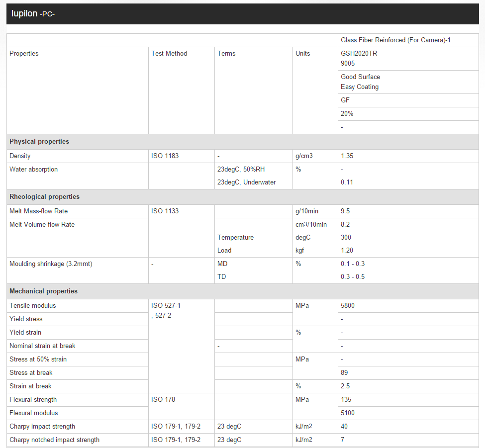Select the flexural strength value '135'
The height and width of the screenshot is (448, 485).
coord(346,400)
